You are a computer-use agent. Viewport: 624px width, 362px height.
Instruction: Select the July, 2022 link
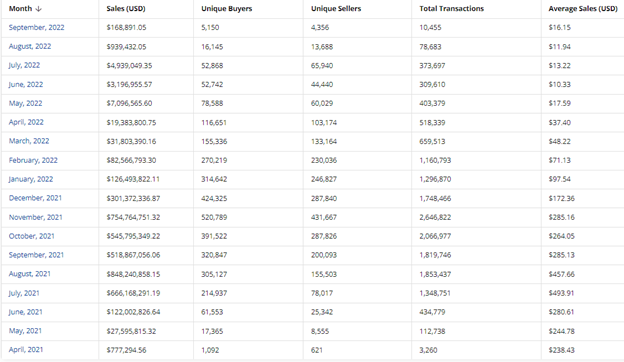pyautogui.click(x=24, y=65)
